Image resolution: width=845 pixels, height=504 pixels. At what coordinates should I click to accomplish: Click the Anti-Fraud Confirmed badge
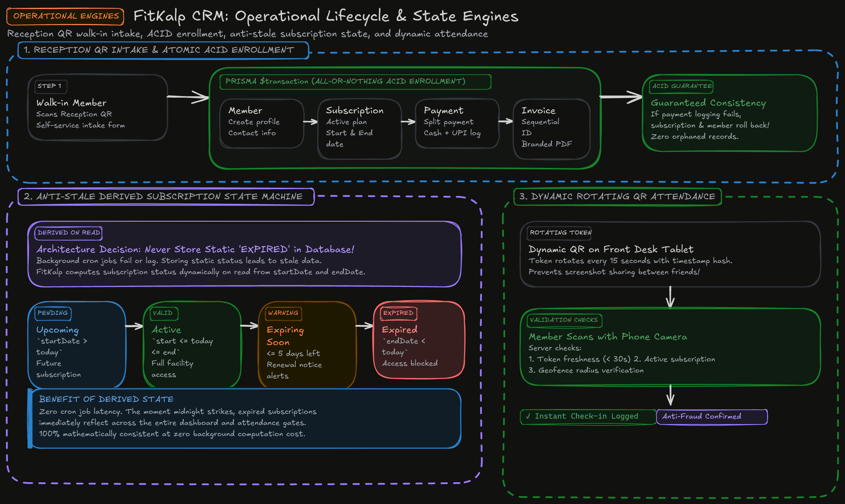coord(712,416)
